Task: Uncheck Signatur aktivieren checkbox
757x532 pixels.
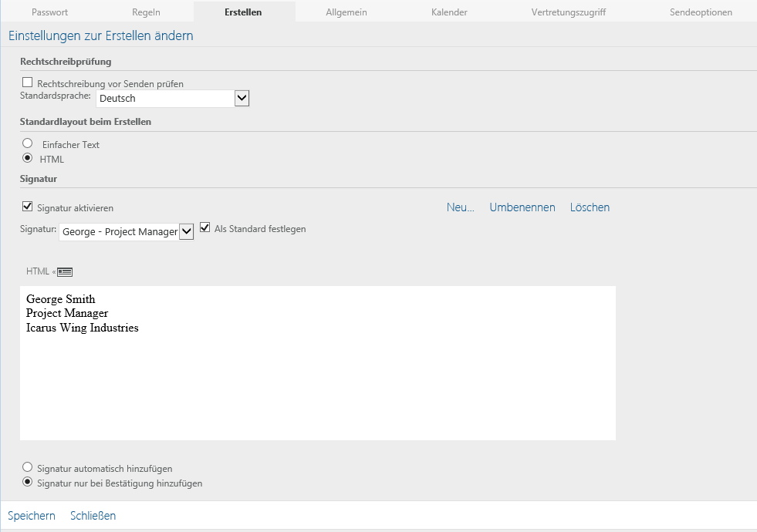Action: [28, 207]
